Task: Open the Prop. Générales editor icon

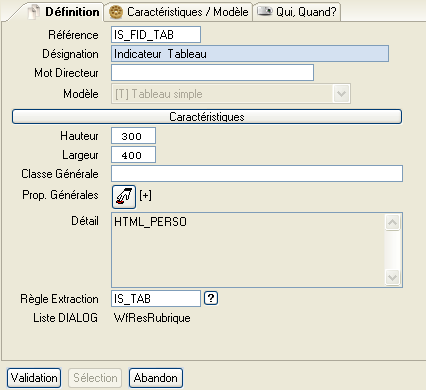Action: point(124,197)
